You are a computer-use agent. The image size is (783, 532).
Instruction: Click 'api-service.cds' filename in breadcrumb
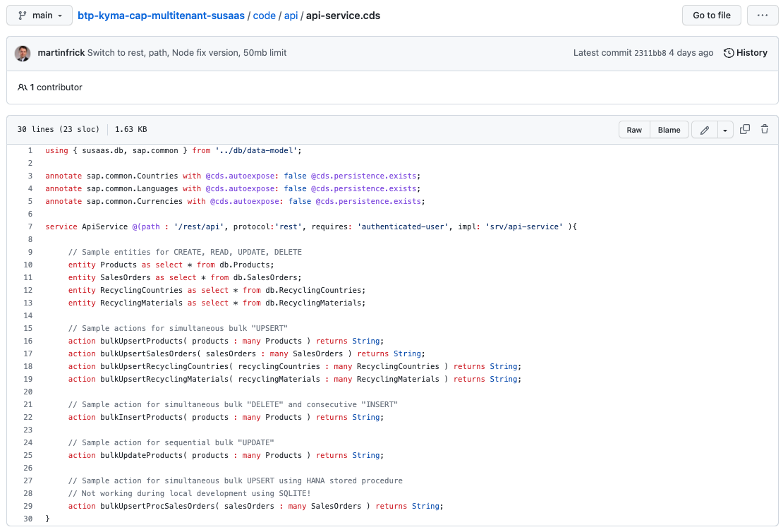click(343, 16)
